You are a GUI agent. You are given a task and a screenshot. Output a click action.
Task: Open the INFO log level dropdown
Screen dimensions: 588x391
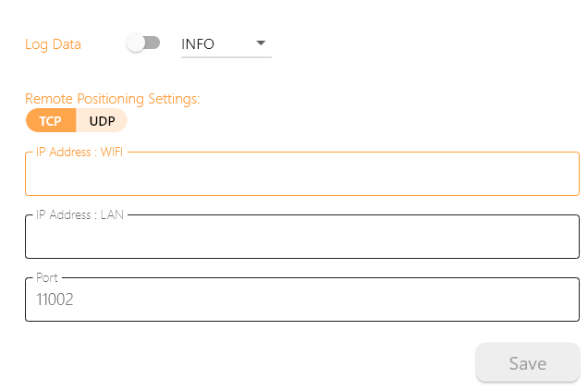[x=226, y=43]
